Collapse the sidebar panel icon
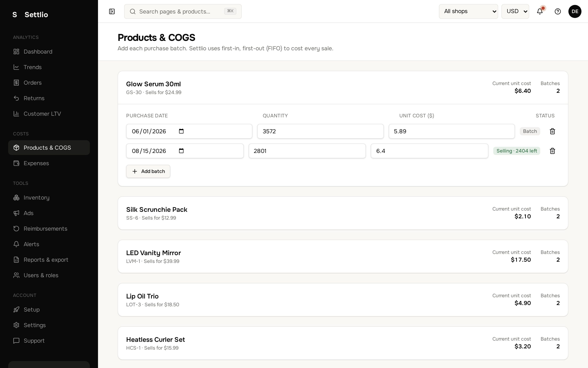The height and width of the screenshot is (368, 588). click(112, 11)
